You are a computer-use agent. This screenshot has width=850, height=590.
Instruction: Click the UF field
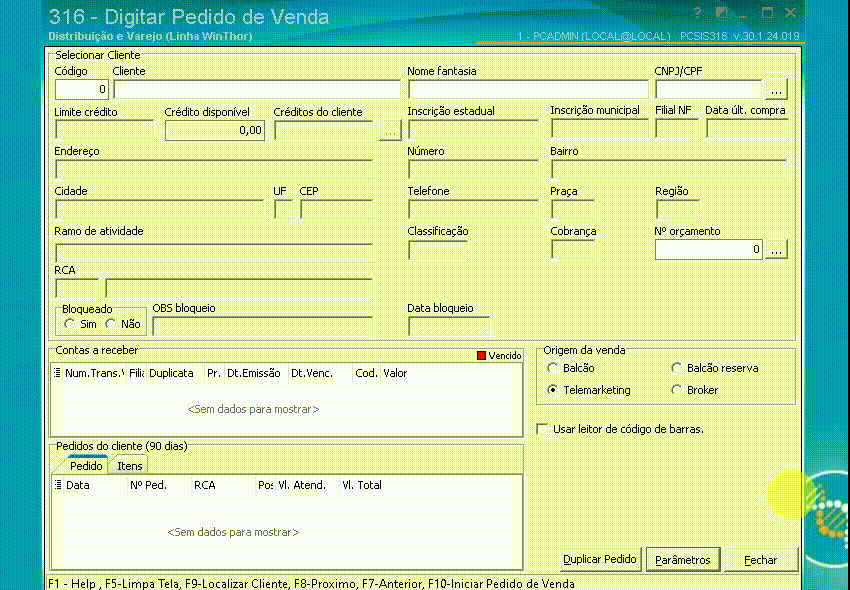(x=284, y=209)
